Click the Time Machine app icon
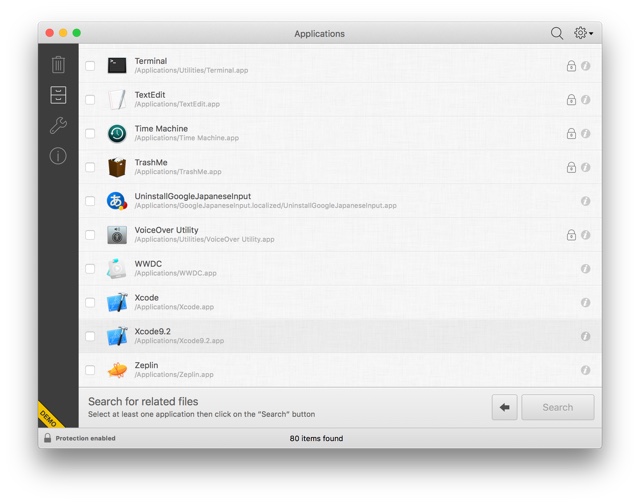The image size is (640, 503). [117, 133]
